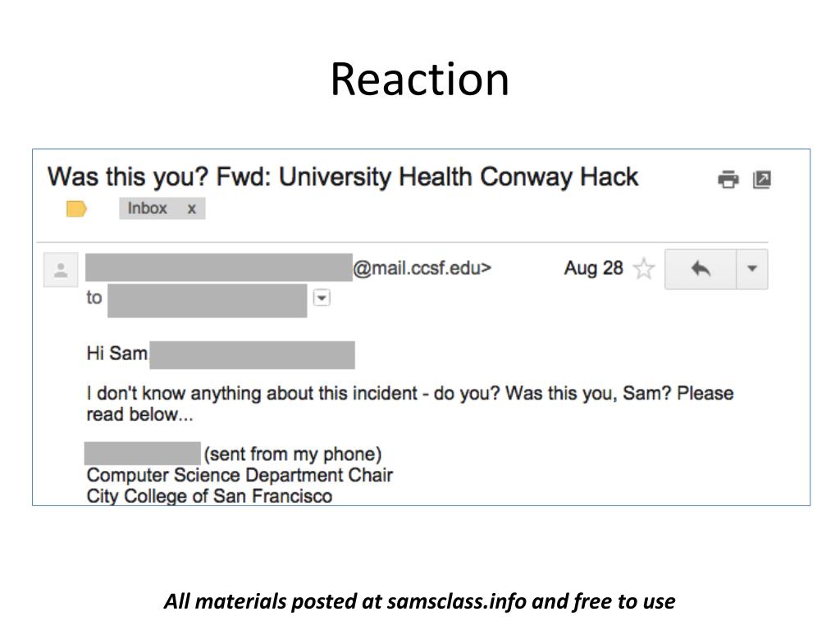Open email in new window icon
840x630 pixels.
click(762, 180)
